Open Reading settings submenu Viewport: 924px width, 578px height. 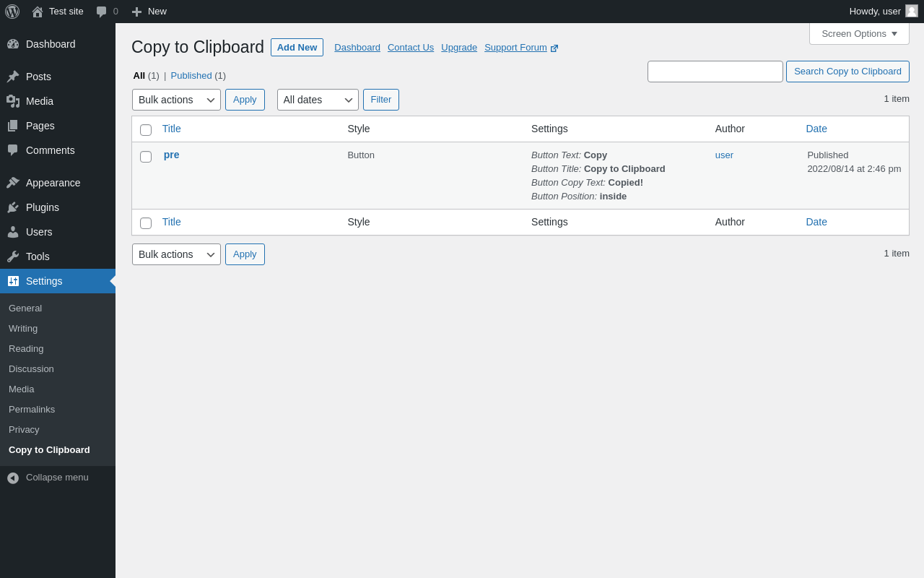click(x=26, y=349)
